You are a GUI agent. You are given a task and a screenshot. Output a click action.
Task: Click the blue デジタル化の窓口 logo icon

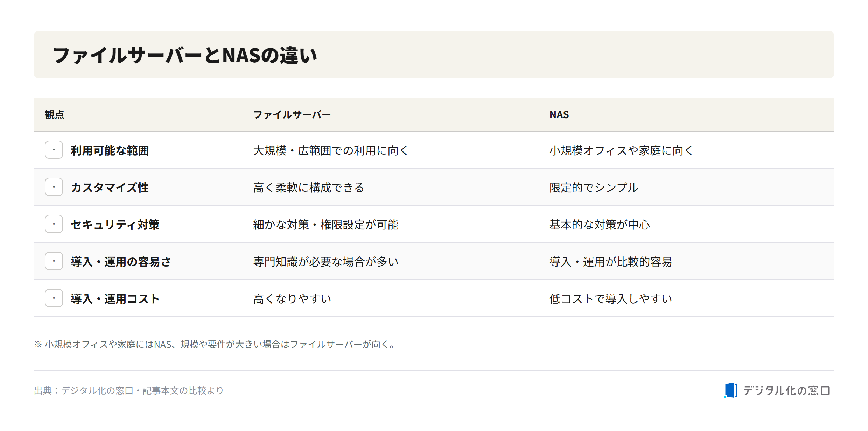(730, 390)
